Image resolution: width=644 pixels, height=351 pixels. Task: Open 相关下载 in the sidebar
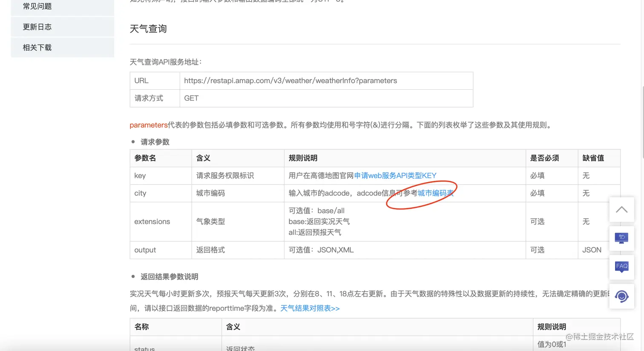click(x=63, y=47)
